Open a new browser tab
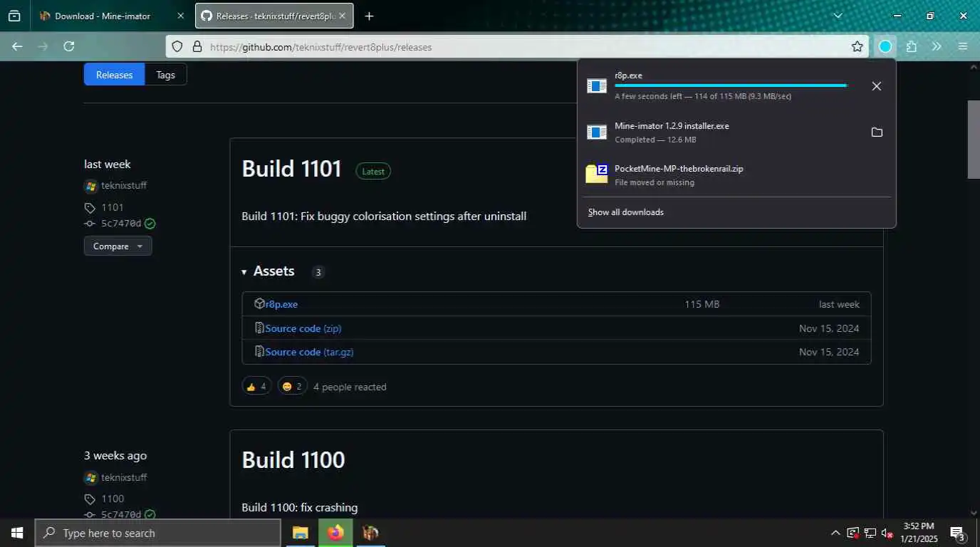The width and height of the screenshot is (980, 547). (369, 16)
